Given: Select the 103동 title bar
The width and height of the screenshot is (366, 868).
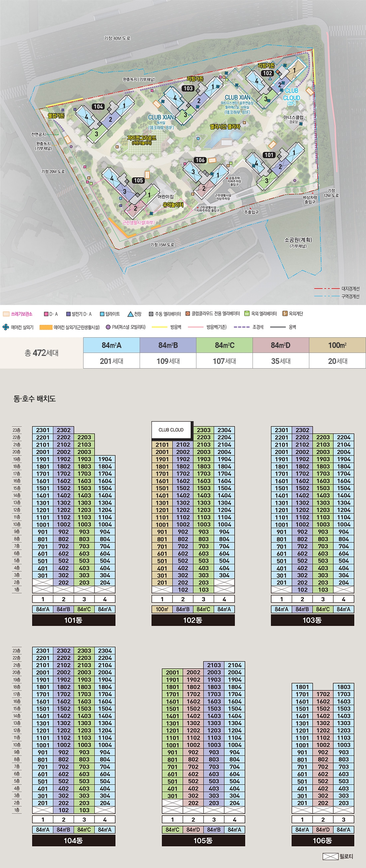Looking at the screenshot, I should [x=312, y=620].
